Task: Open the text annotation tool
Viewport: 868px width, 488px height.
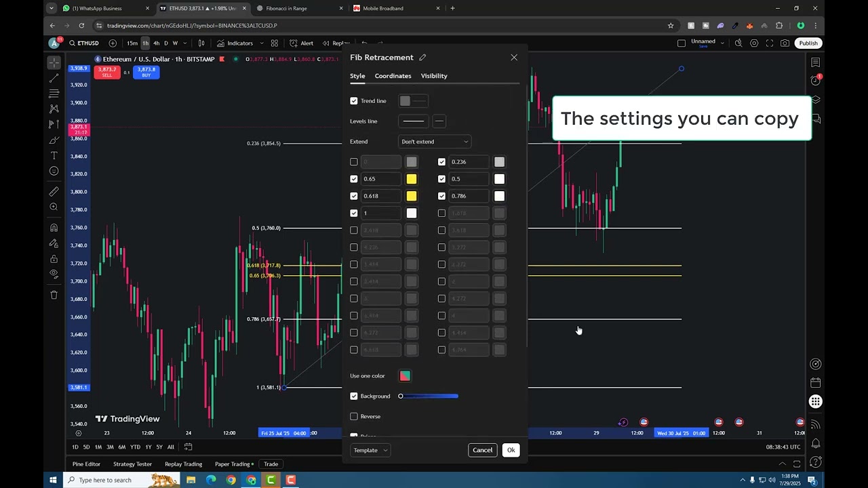Action: click(54, 155)
